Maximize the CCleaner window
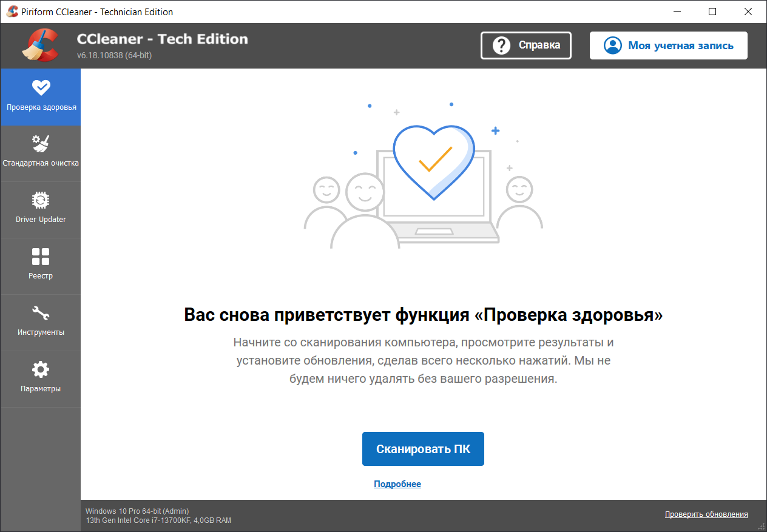 pyautogui.click(x=712, y=12)
